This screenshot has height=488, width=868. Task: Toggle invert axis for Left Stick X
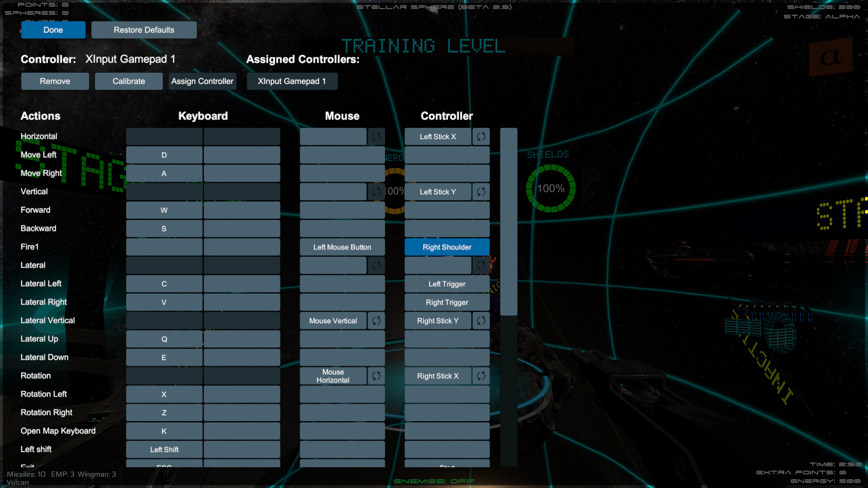[481, 136]
